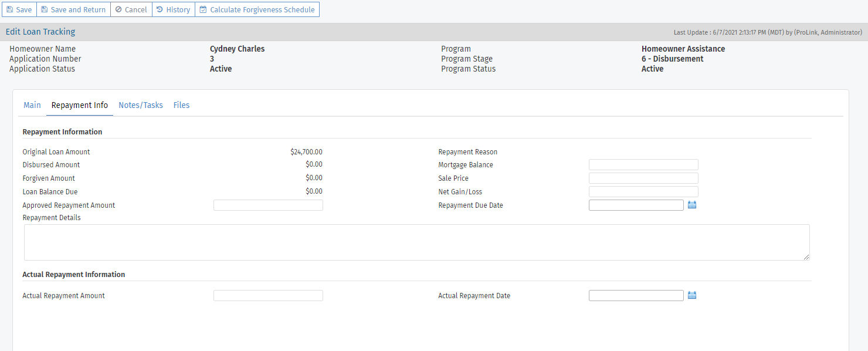
Task: Open the Notes/Tasks tab
Action: pyautogui.click(x=141, y=105)
